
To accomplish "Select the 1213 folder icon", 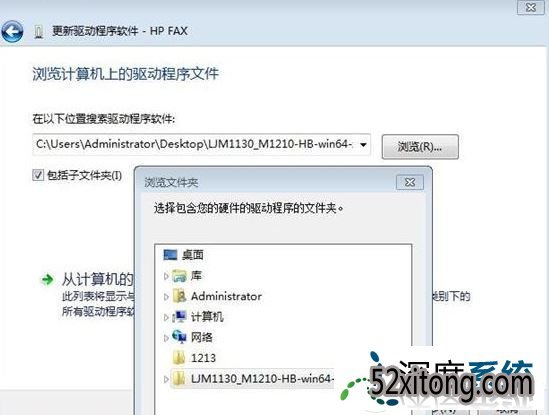I will point(179,358).
